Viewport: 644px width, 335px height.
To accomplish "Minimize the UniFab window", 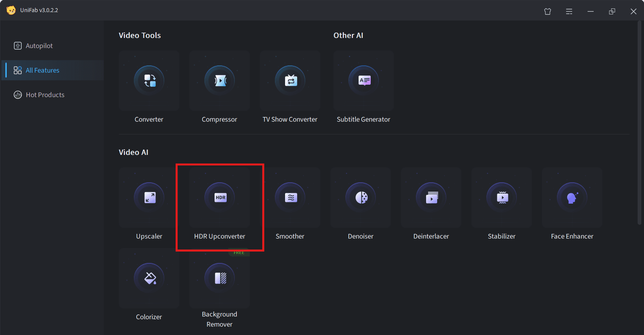I will coord(591,11).
